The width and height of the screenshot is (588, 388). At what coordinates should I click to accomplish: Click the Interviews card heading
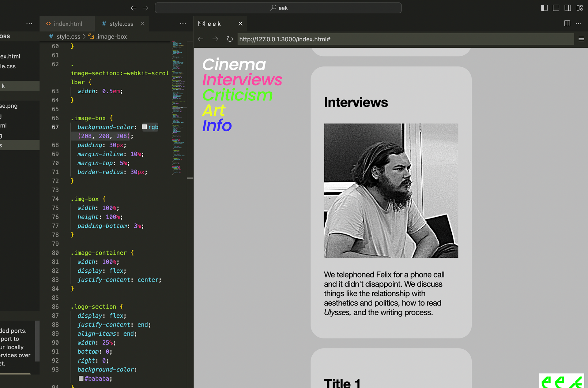(x=356, y=102)
